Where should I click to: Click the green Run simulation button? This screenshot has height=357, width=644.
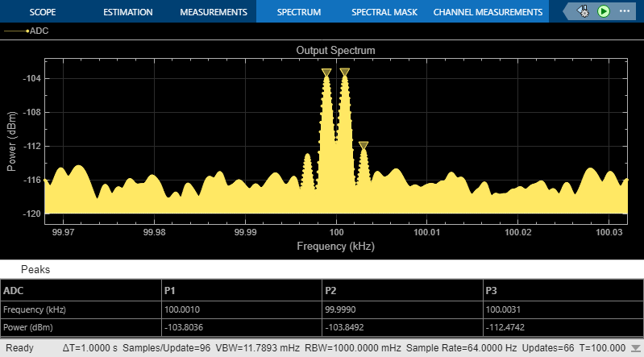[604, 11]
